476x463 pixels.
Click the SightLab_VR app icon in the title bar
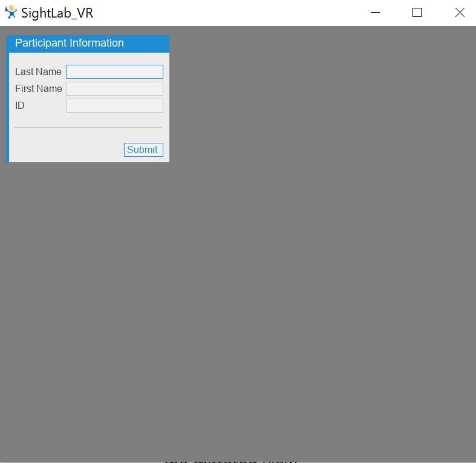click(11, 12)
